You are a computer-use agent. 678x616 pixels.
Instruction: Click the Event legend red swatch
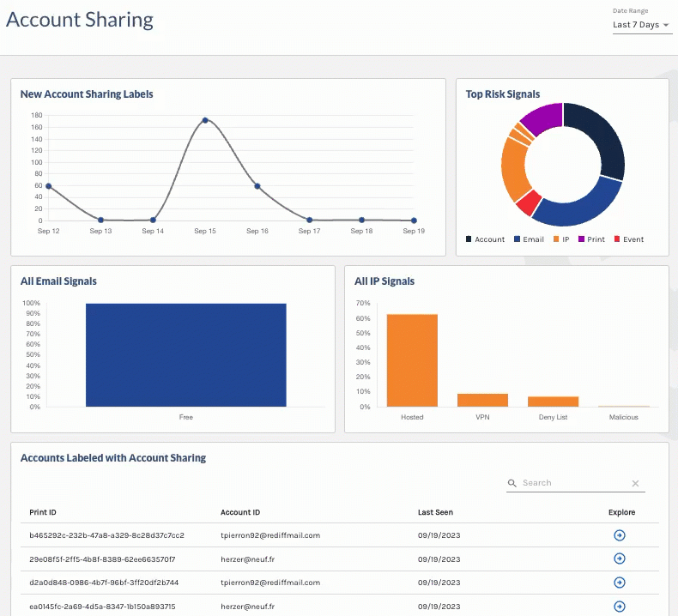(617, 239)
